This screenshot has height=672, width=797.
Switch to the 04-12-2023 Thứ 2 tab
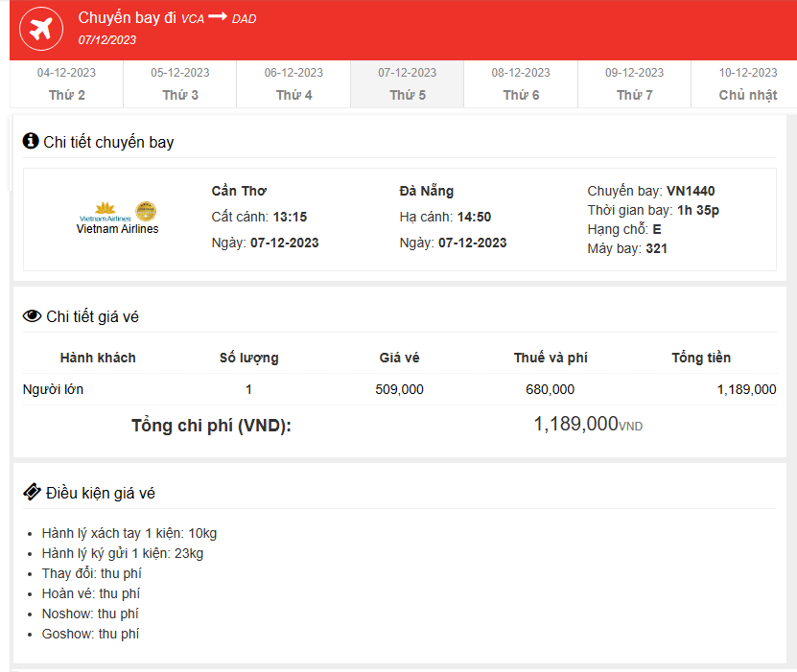click(x=64, y=81)
